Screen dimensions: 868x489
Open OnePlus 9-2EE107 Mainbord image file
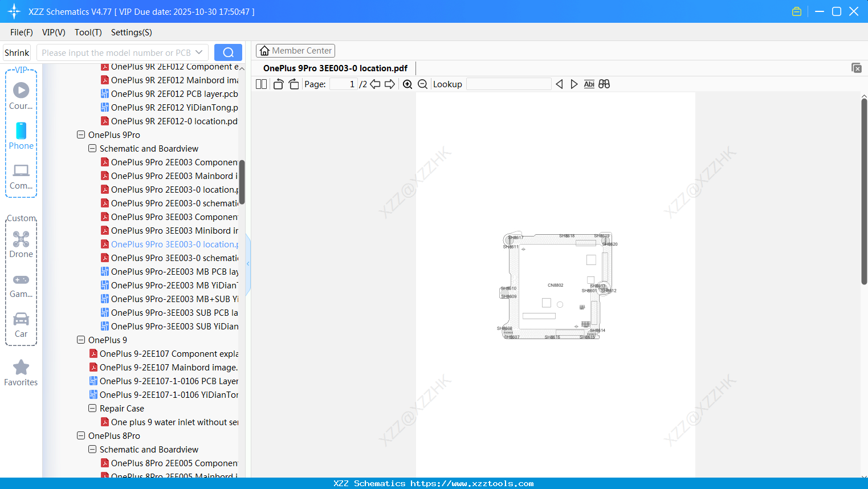164,368
